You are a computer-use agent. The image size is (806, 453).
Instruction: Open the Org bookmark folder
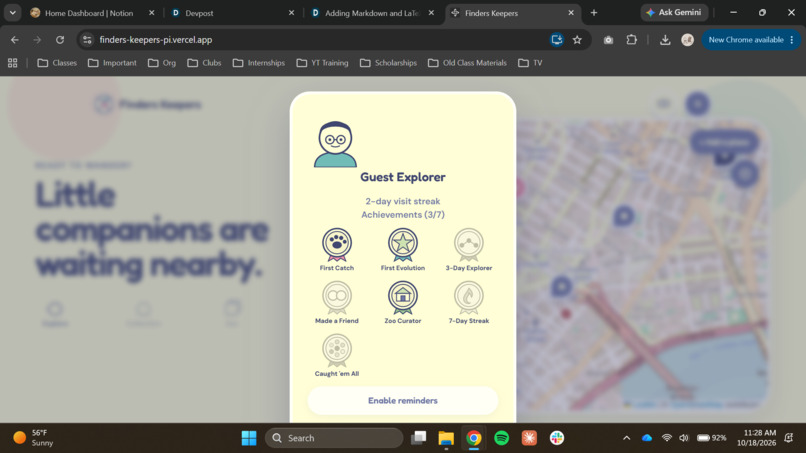point(162,63)
